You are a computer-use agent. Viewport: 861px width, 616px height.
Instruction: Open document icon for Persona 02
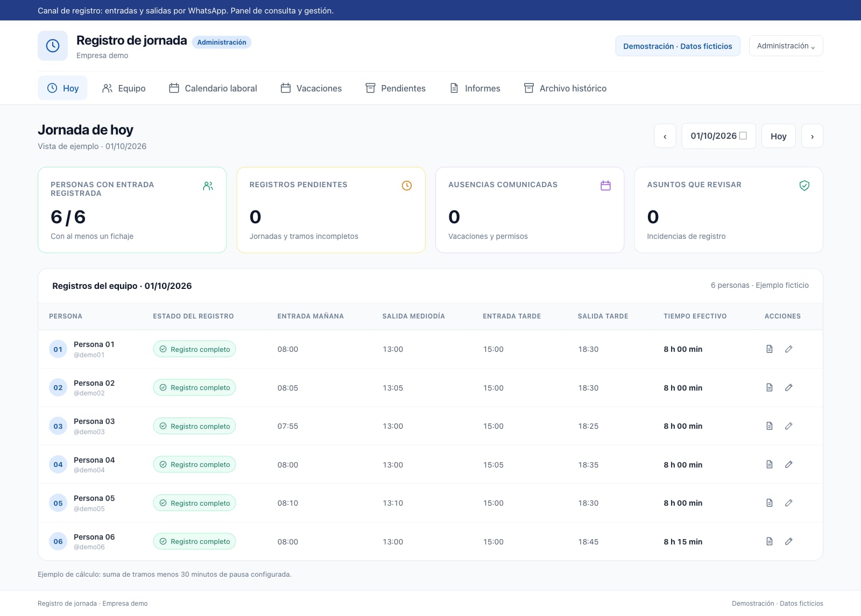[770, 387]
